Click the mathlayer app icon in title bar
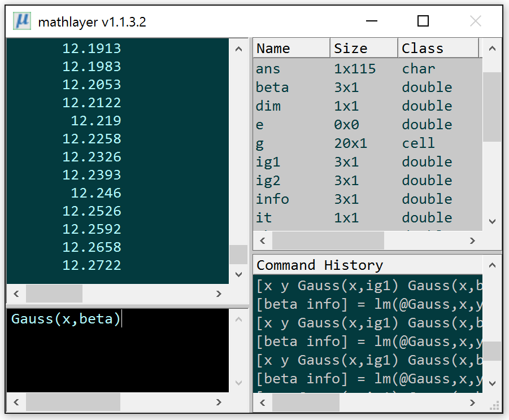 point(23,21)
